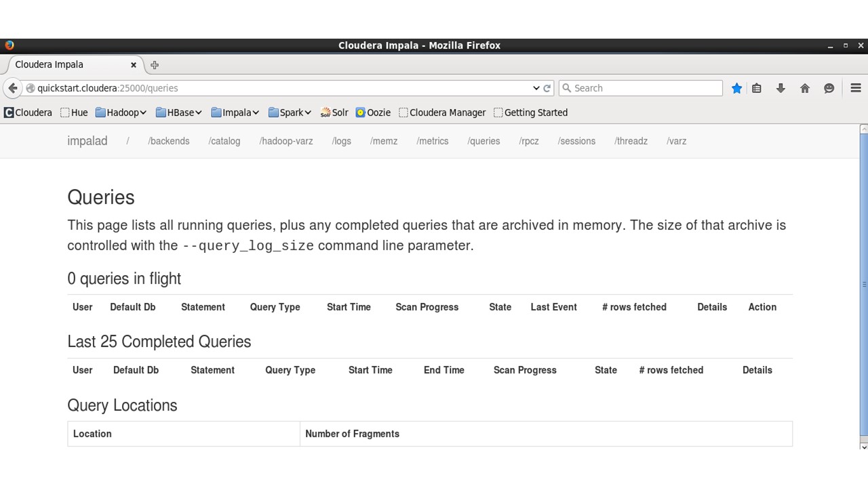Open the /backends navigation tab
The width and height of the screenshot is (868, 488).
click(169, 141)
